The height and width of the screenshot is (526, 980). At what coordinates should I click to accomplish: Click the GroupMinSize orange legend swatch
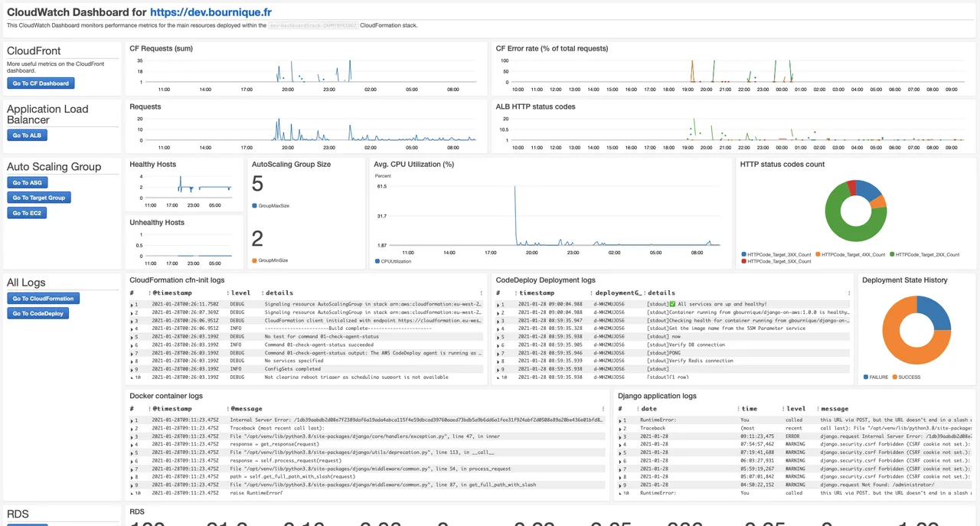tap(254, 260)
